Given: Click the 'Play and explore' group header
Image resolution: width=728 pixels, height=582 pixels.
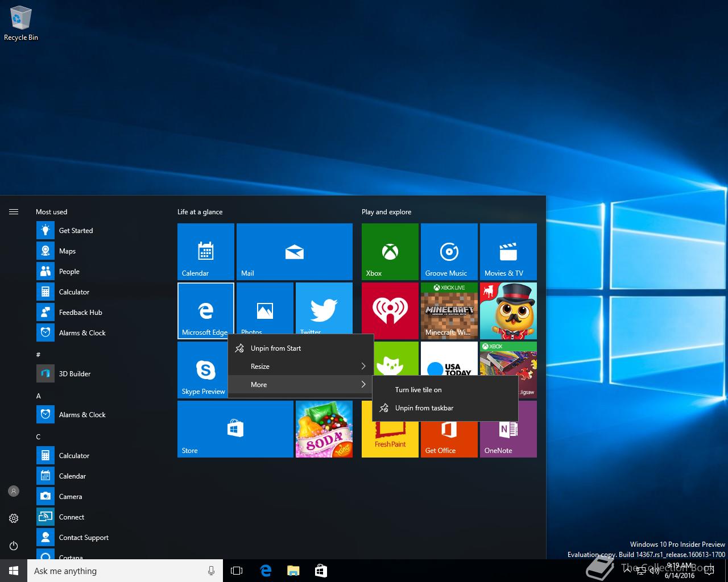Looking at the screenshot, I should click(386, 211).
